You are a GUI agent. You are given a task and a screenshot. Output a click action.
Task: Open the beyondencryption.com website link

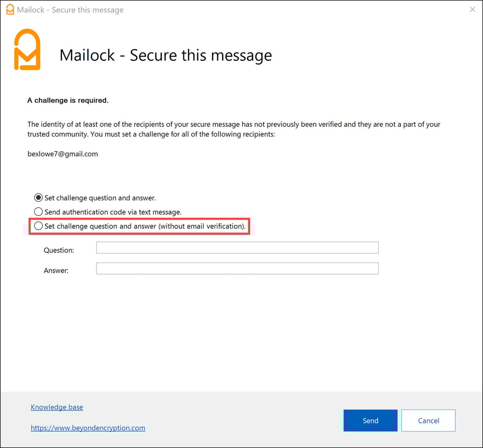[88, 428]
